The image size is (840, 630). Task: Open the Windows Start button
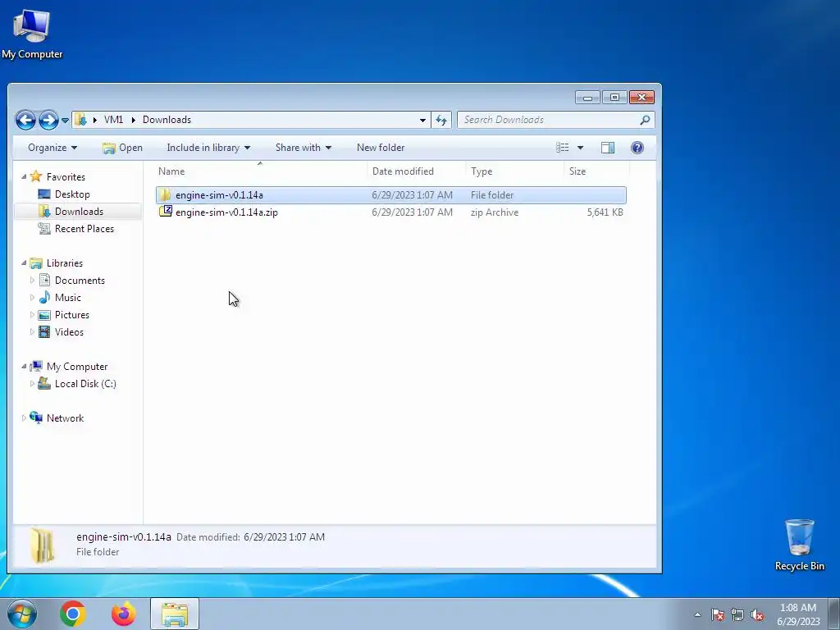tap(22, 614)
